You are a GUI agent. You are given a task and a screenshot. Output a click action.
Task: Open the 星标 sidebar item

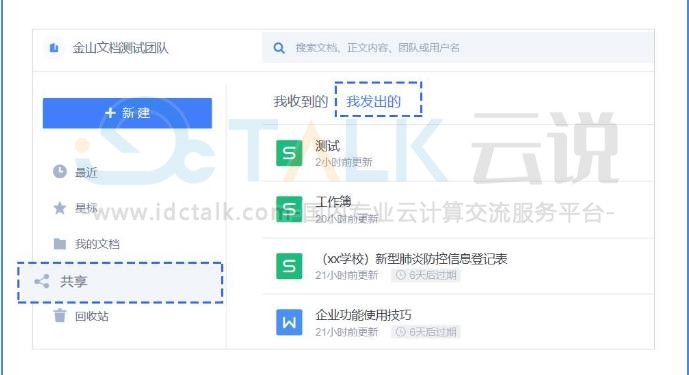[86, 208]
